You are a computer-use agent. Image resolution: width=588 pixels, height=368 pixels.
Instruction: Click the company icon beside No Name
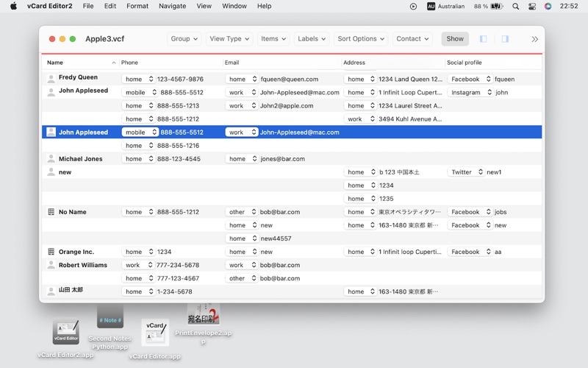[x=51, y=212]
